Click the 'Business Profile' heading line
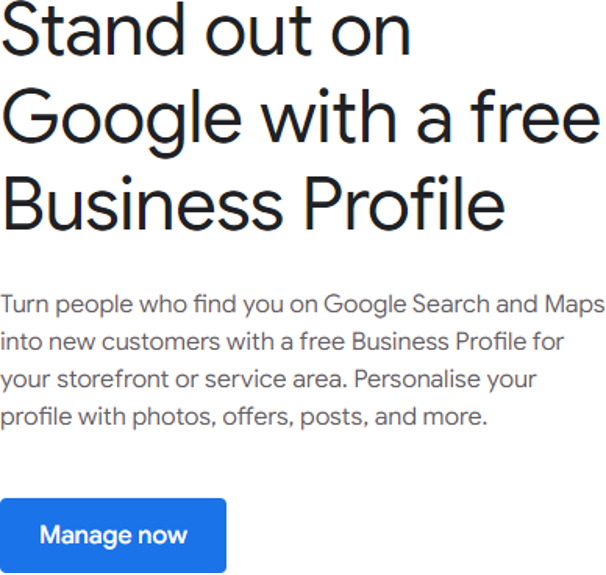This screenshot has width=606, height=575. tap(254, 203)
